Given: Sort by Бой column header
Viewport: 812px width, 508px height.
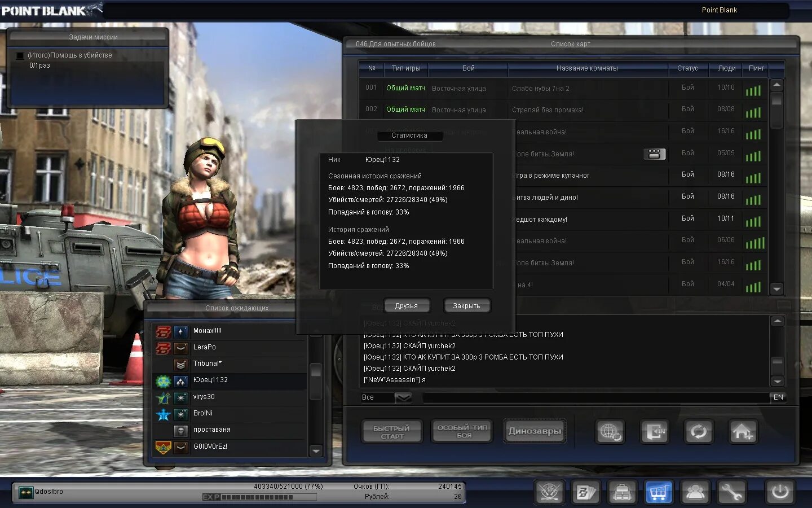Looking at the screenshot, I should coord(469,68).
